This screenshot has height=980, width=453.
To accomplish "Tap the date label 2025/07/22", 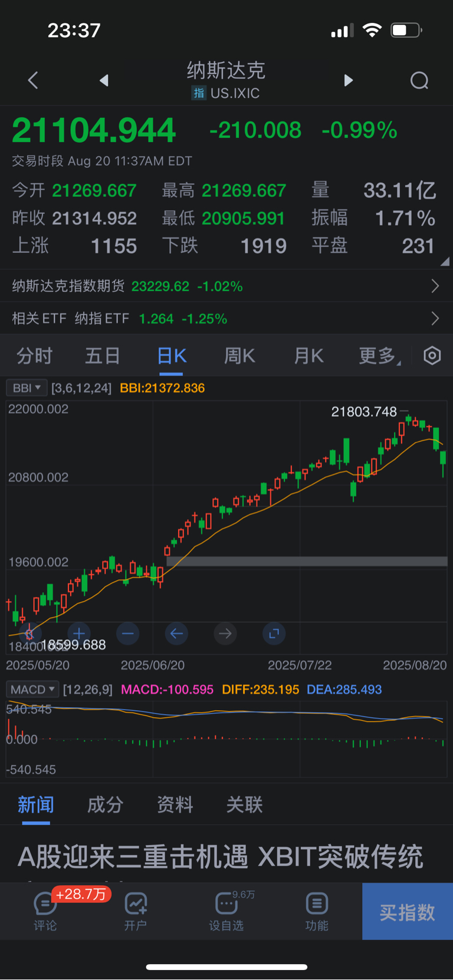I will (x=300, y=665).
